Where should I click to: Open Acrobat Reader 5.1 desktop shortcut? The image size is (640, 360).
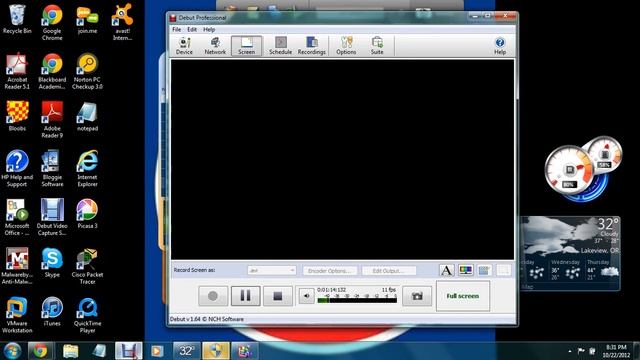[x=17, y=71]
